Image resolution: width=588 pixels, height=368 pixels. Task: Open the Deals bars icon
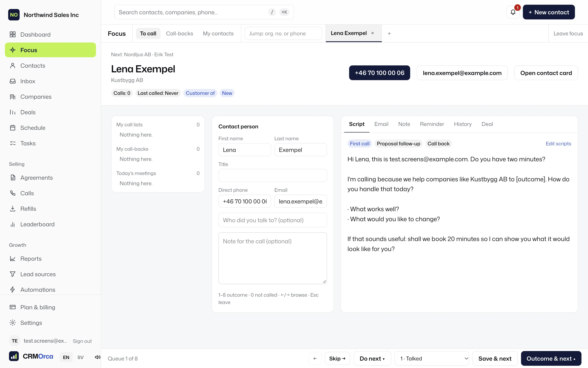pos(13,112)
